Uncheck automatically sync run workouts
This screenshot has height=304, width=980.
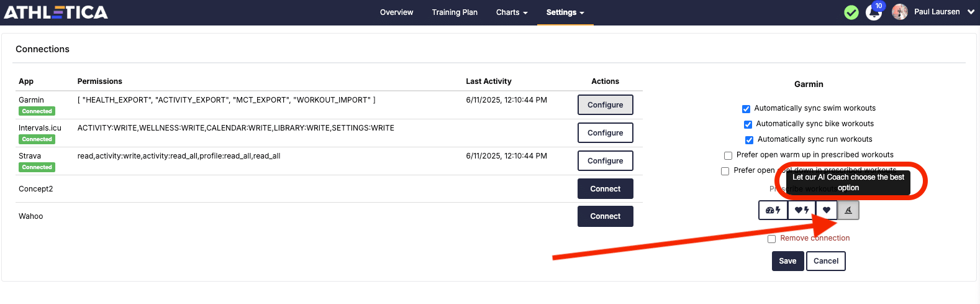749,140
